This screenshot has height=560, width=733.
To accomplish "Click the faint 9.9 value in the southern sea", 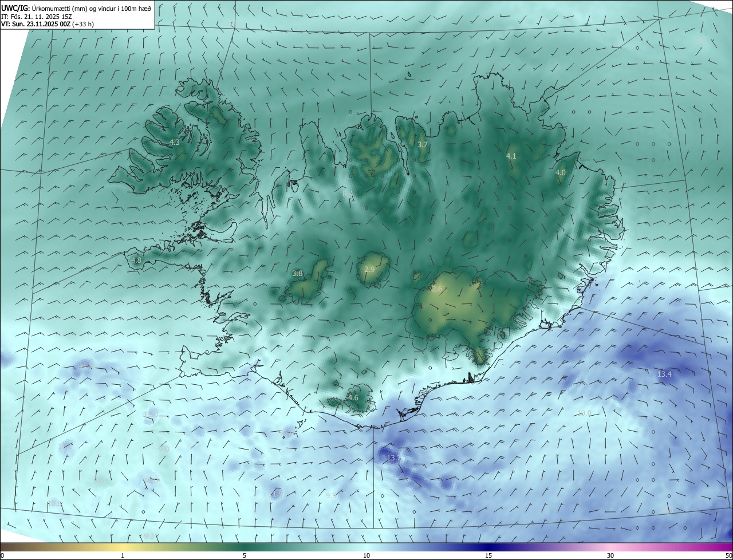I will pyautogui.click(x=331, y=495).
